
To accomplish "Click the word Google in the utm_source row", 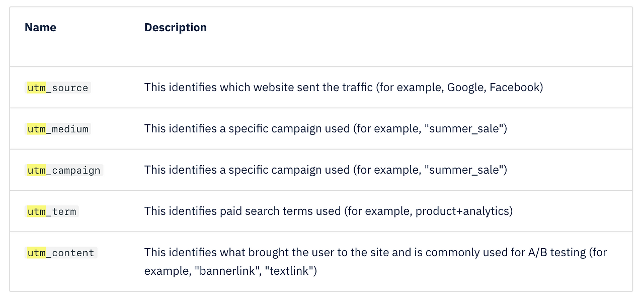I will pyautogui.click(x=465, y=88).
